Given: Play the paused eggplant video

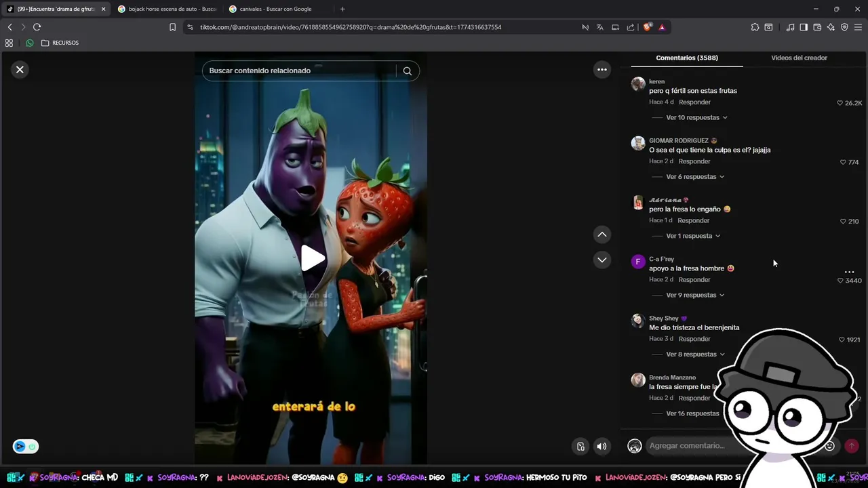Looking at the screenshot, I should (x=312, y=259).
